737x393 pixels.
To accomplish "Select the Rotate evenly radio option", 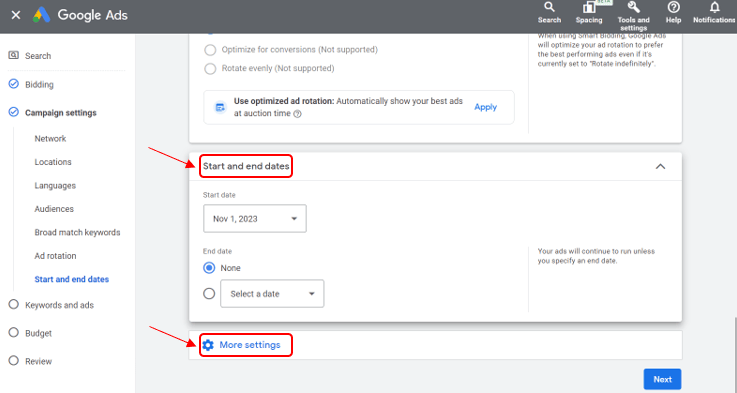I will (x=210, y=69).
